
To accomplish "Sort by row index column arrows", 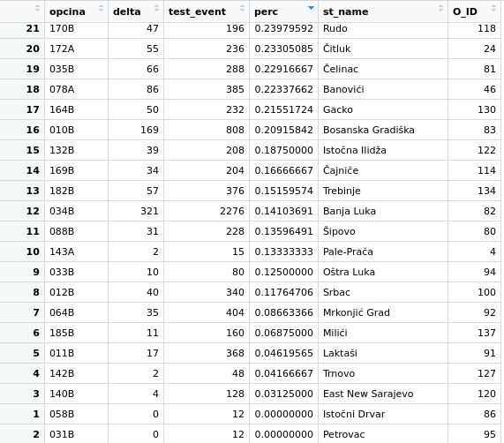I will tap(37, 8).
